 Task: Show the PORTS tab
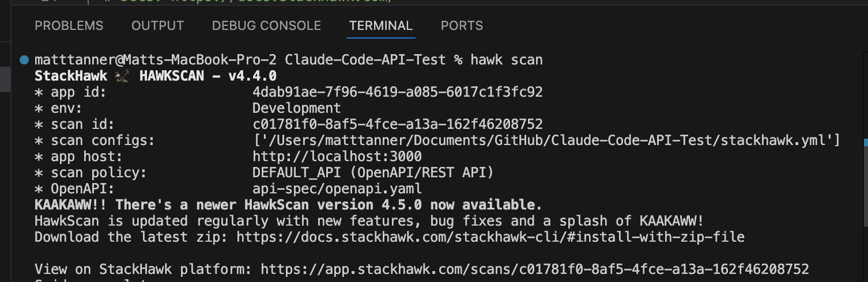point(462,26)
